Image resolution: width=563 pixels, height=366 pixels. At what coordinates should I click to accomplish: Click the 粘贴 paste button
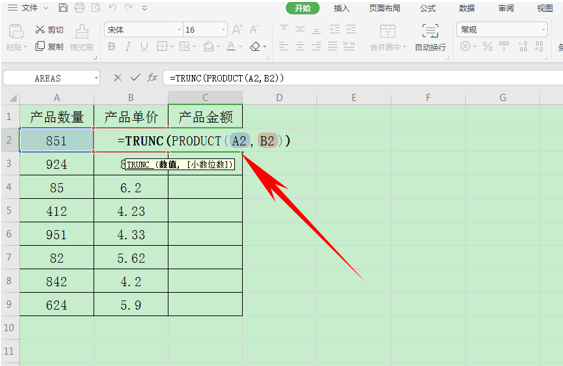point(16,37)
